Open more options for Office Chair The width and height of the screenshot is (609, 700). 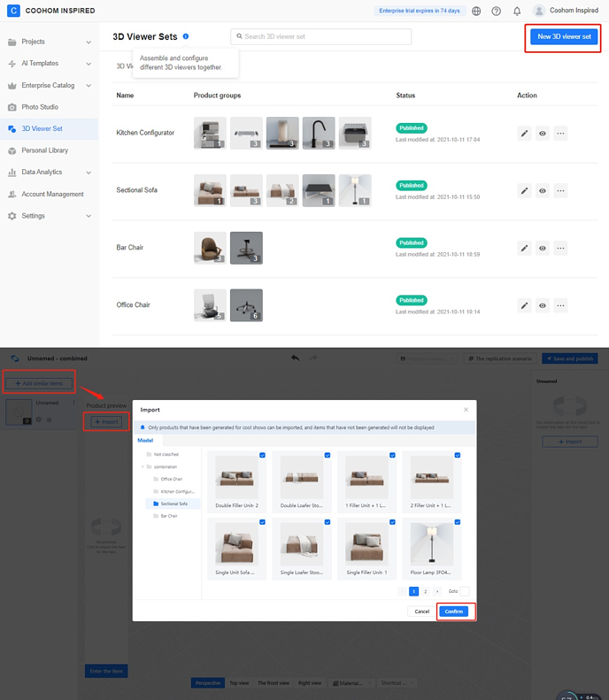560,305
